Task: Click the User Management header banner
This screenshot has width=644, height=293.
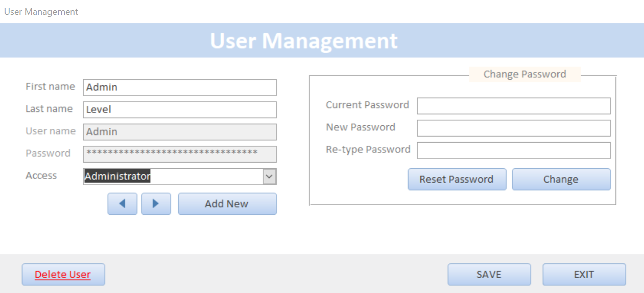Action: click(x=303, y=40)
